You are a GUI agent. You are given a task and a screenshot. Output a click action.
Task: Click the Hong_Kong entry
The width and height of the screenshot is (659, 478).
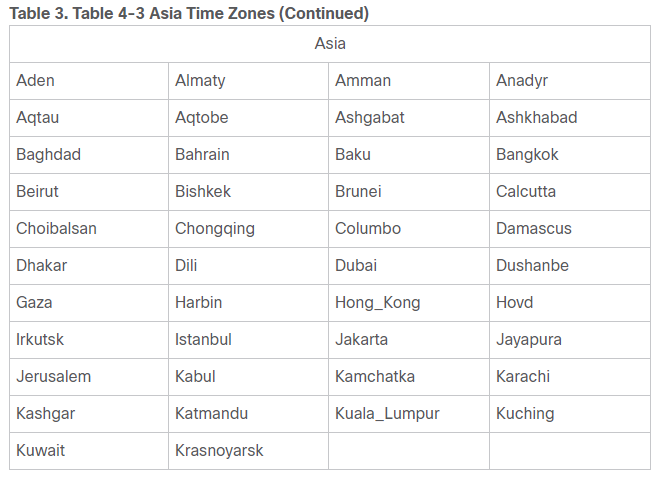tap(378, 303)
